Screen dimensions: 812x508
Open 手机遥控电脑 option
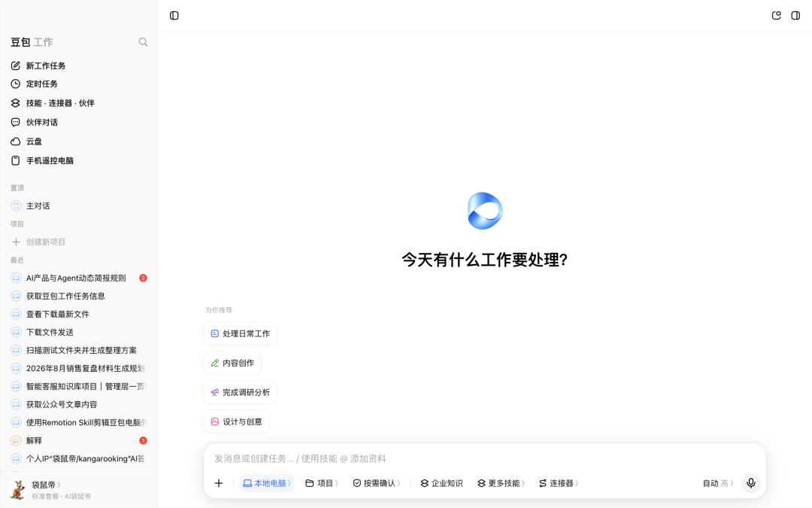(79, 161)
